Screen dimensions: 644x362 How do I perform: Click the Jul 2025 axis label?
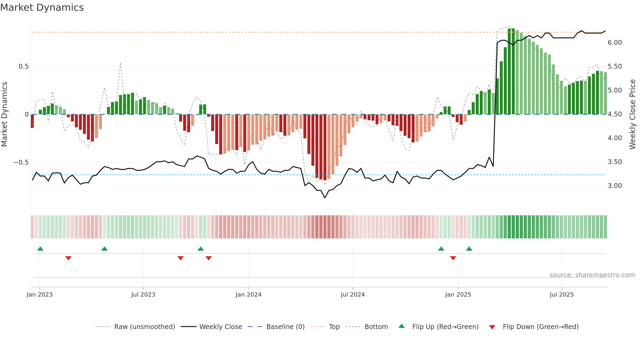click(562, 294)
